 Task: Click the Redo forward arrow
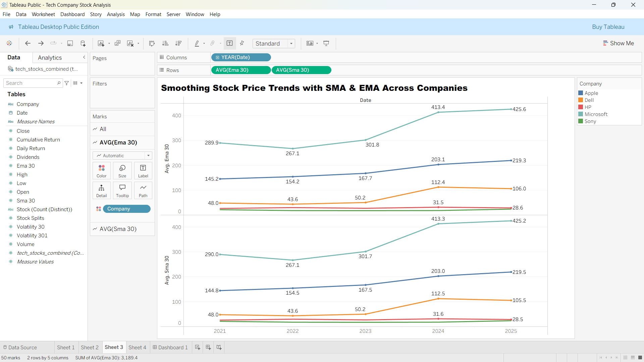pos(41,43)
